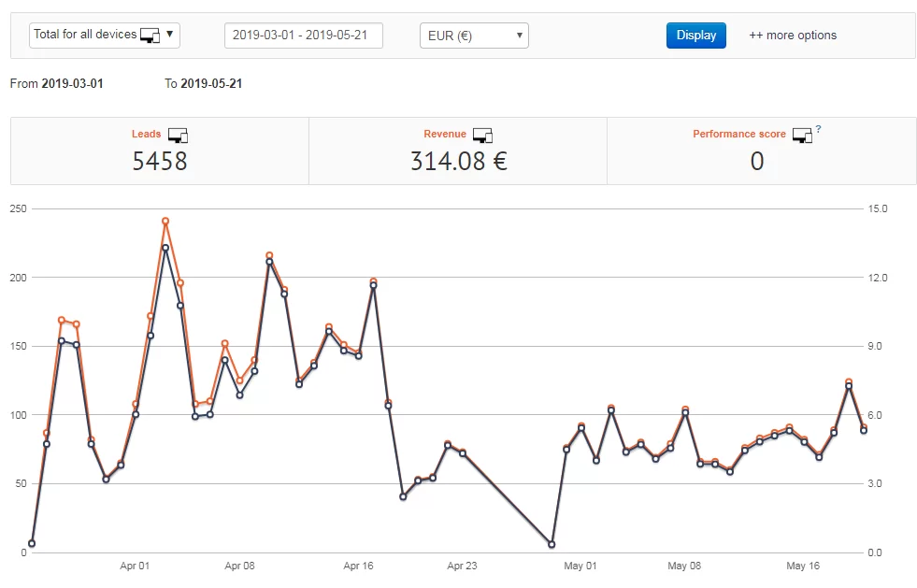
Task: Click the date range field 2019-03-01 - 2019-05-21
Action: click(x=304, y=36)
